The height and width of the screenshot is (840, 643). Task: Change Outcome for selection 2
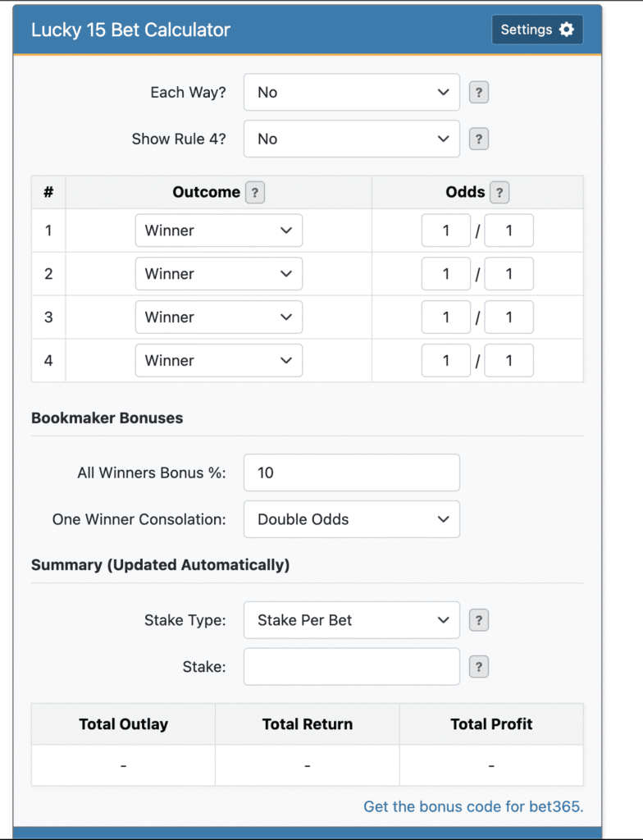[x=218, y=274]
